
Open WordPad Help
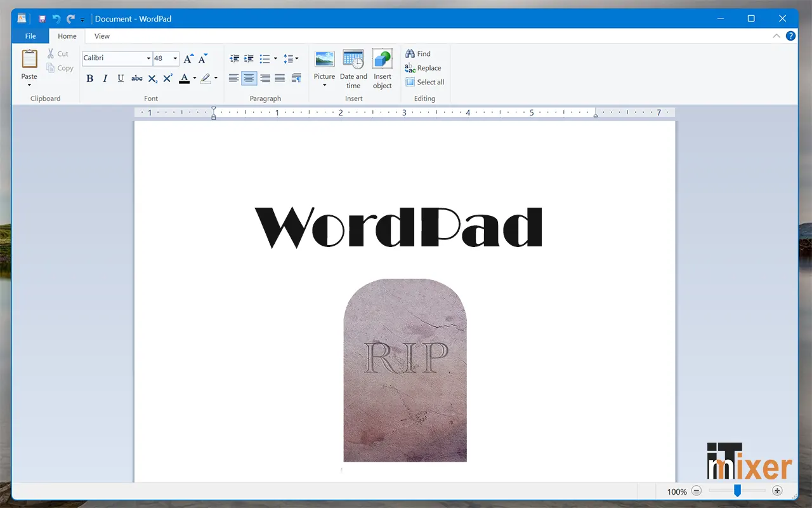point(790,36)
